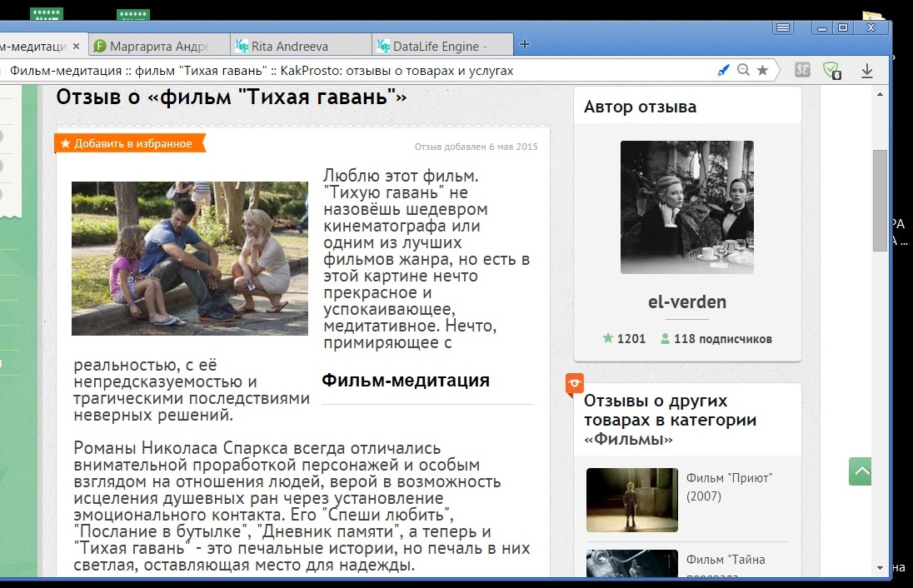Open a new browser tab
This screenshot has width=913, height=588.
pos(525,44)
